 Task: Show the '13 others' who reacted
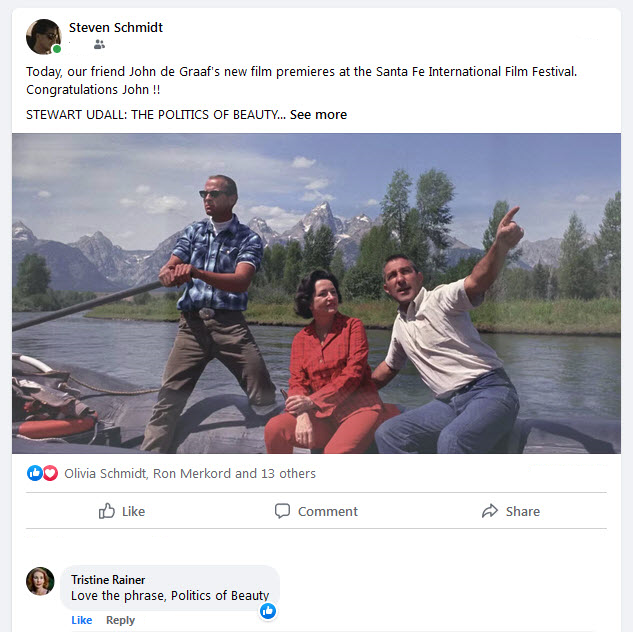pos(287,474)
